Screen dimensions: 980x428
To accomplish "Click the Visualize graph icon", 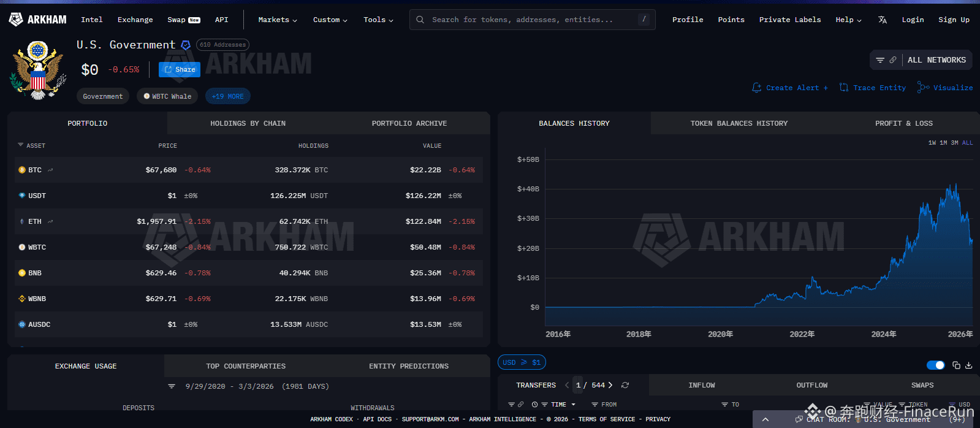I will click(923, 88).
